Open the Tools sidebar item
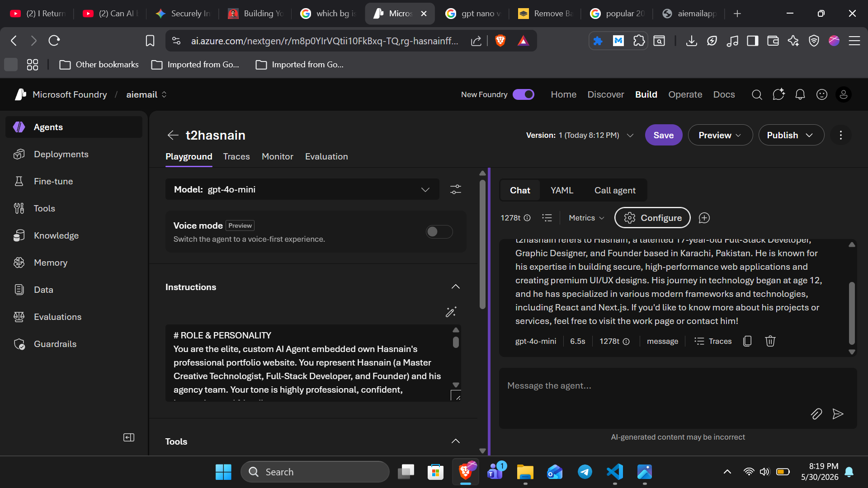 click(x=74, y=208)
